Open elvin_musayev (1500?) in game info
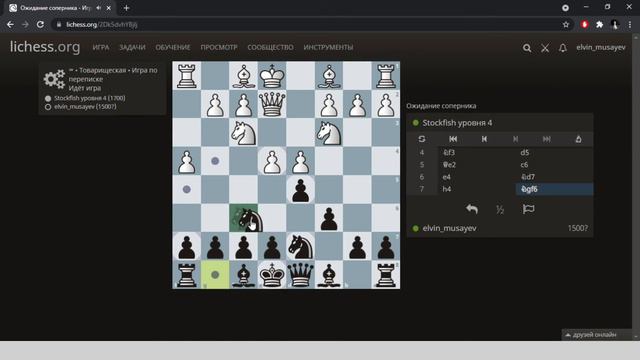The height and width of the screenshot is (360, 640). 85,107
